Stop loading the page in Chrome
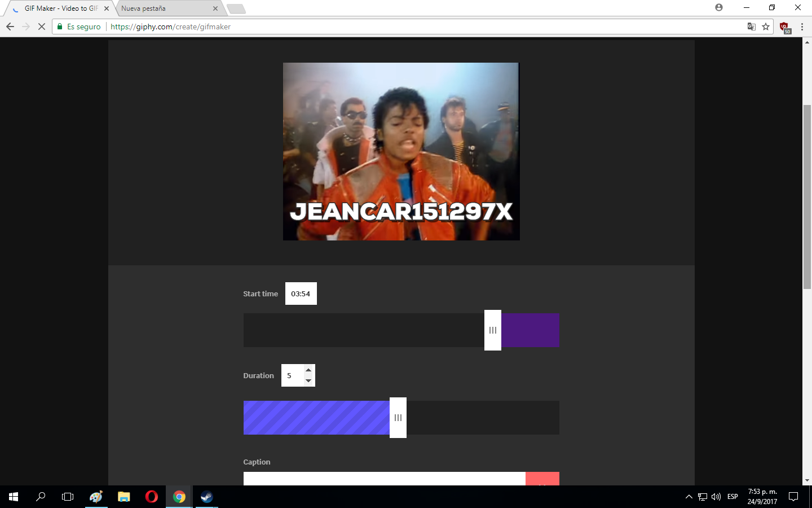 41,27
